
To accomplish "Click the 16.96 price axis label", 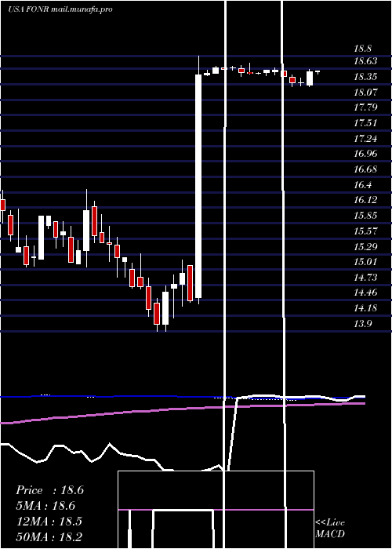I will point(365,154).
